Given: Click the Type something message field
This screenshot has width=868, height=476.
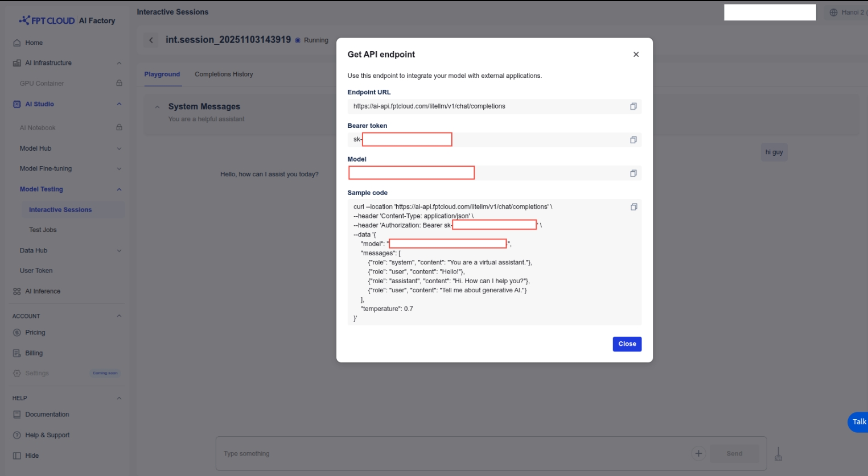Looking at the screenshot, I should pyautogui.click(x=450, y=454).
